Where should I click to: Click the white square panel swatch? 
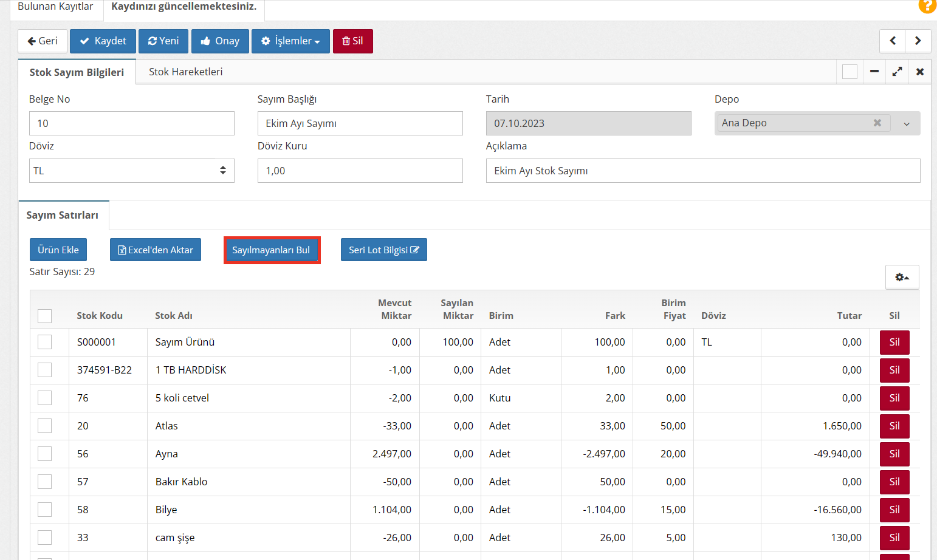point(849,72)
